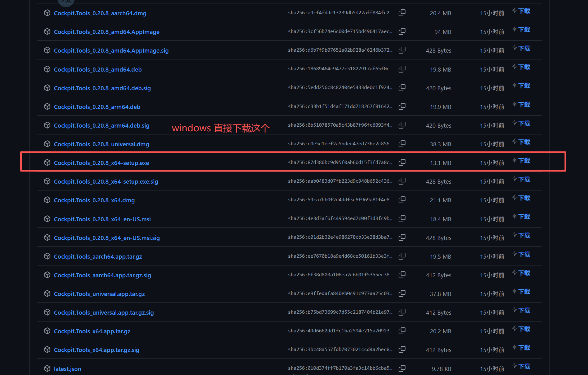Open Cockpit.Tools_0.20.8_amd64.AppImage.sig link

point(111,50)
